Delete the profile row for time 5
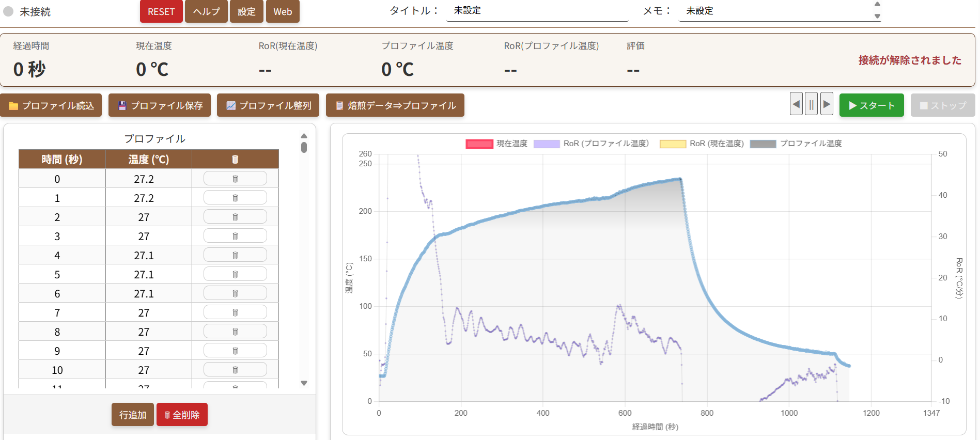Image resolution: width=980 pixels, height=440 pixels. click(235, 274)
